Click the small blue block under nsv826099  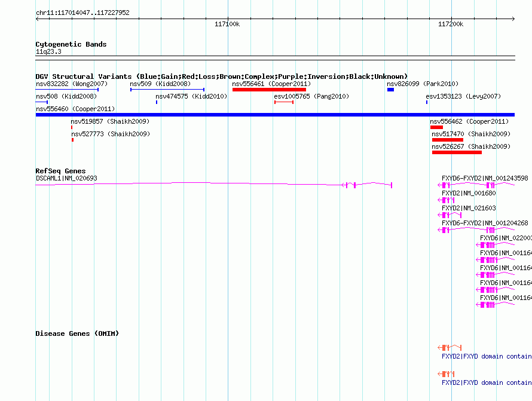[x=390, y=90]
